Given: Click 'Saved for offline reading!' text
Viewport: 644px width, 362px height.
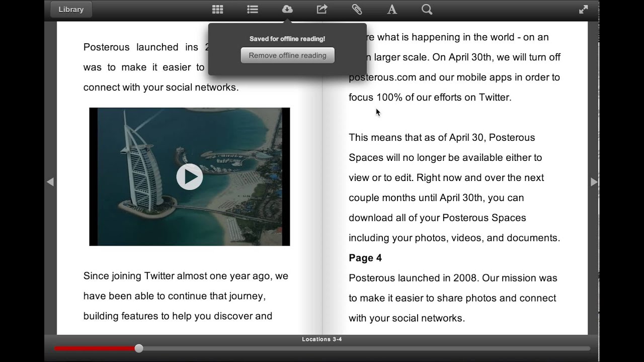Looking at the screenshot, I should pos(287,39).
